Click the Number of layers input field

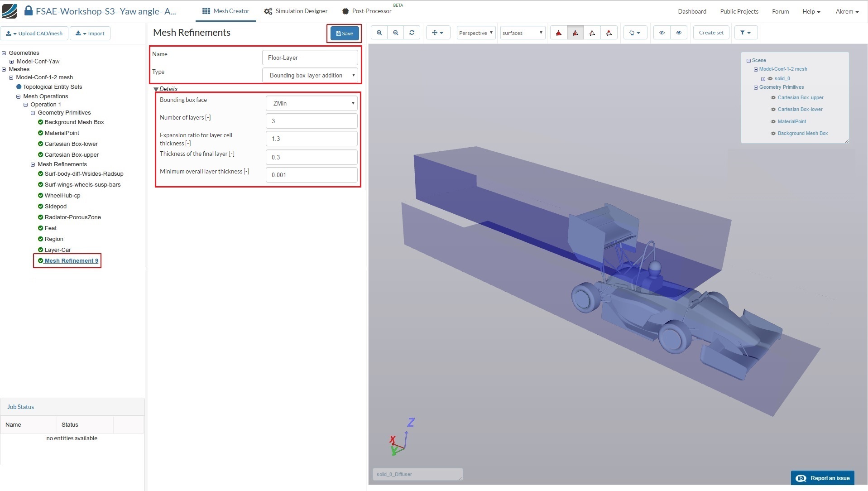[x=312, y=121]
